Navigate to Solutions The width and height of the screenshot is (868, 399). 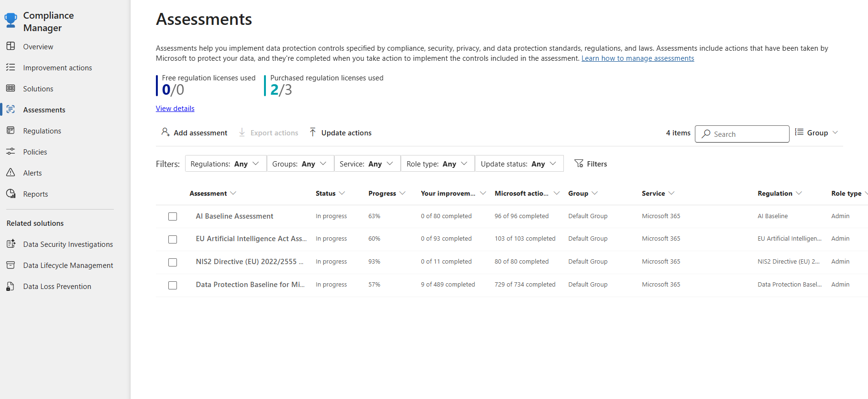click(38, 89)
